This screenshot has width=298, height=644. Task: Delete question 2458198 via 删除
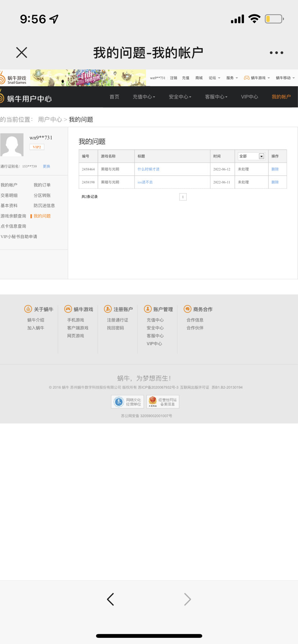coord(275,182)
